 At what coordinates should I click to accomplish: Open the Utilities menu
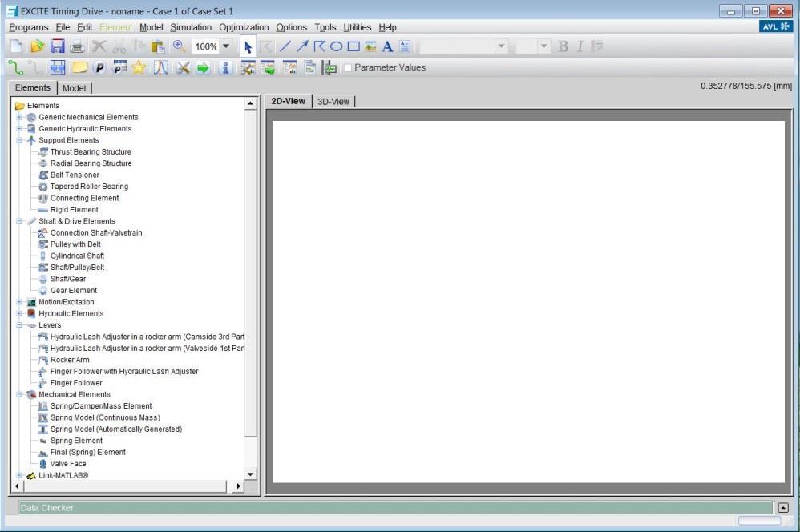(x=358, y=27)
